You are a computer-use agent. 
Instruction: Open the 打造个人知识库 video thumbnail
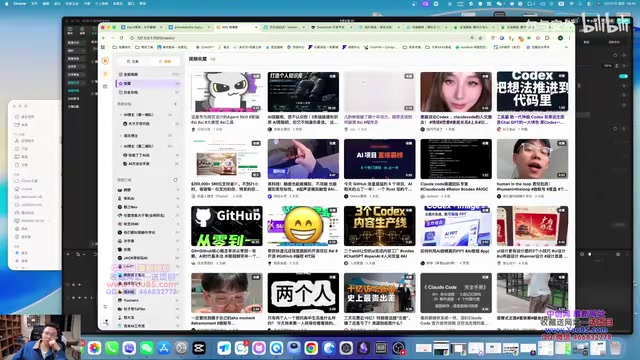(x=303, y=92)
